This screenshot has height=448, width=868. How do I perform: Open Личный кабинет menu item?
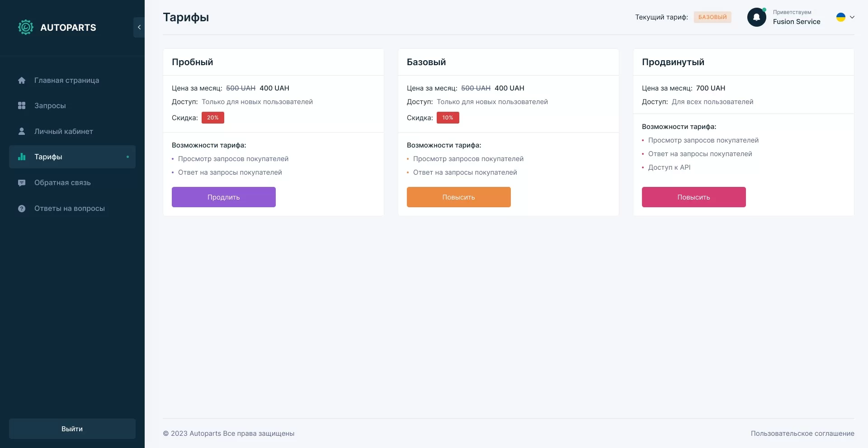click(x=72, y=131)
